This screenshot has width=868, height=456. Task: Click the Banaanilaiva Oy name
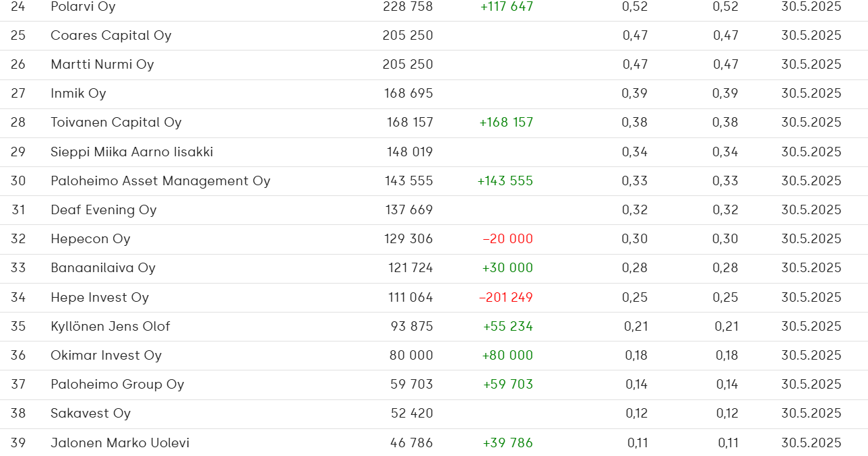tap(103, 268)
